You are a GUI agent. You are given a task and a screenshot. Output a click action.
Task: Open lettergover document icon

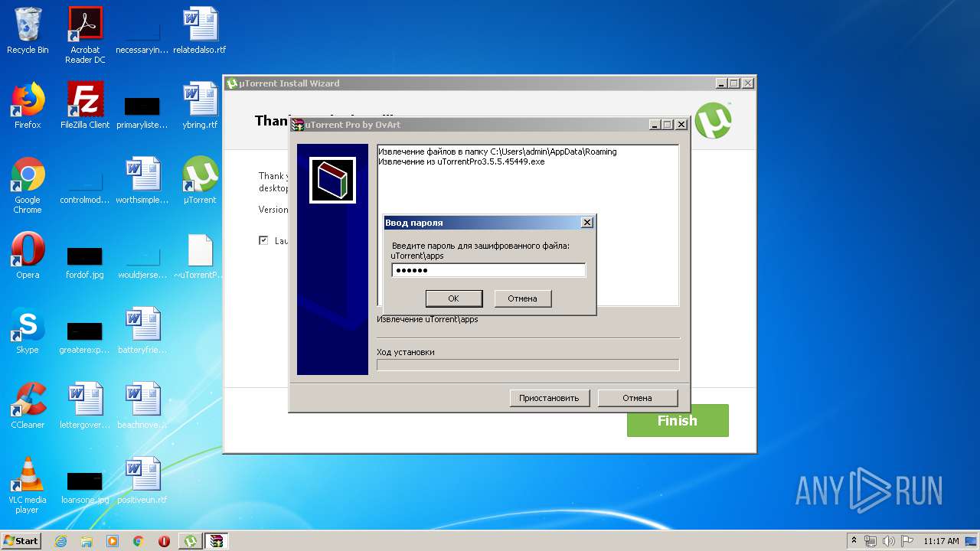[x=85, y=406]
